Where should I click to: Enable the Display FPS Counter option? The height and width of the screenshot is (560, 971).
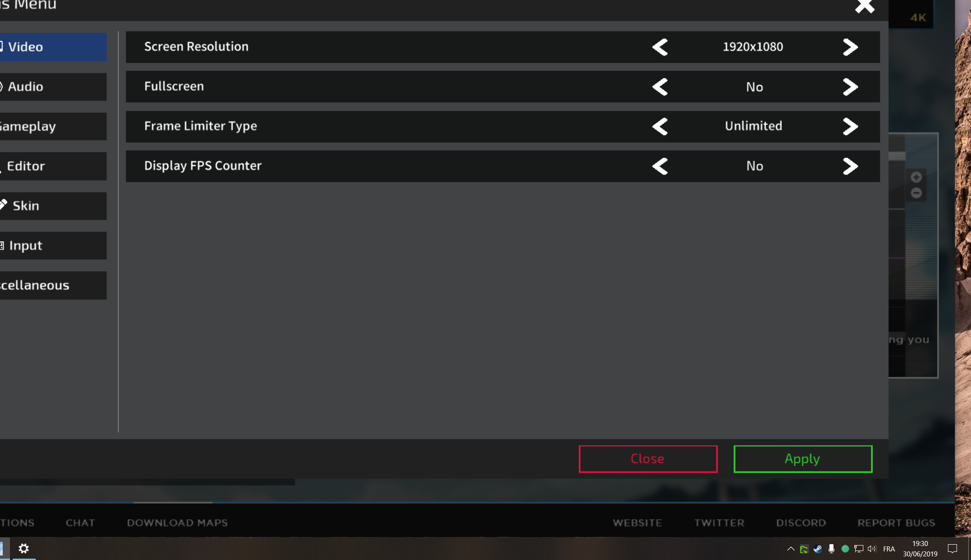850,166
